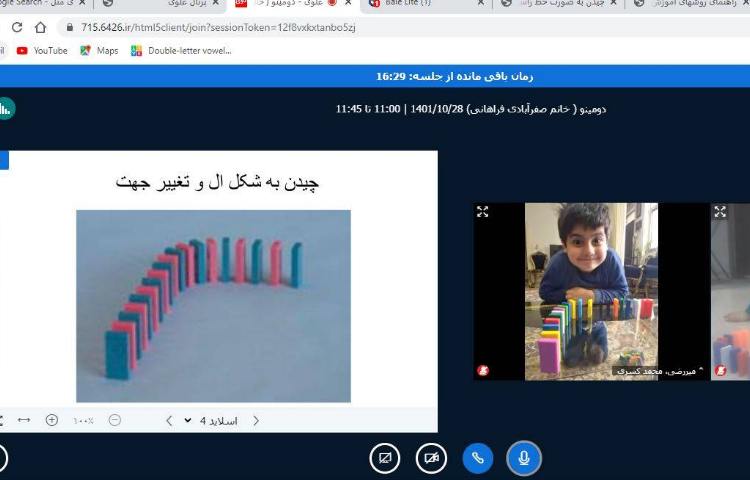
Task: Expand second webcam video to fullscreen
Action: coord(720,212)
